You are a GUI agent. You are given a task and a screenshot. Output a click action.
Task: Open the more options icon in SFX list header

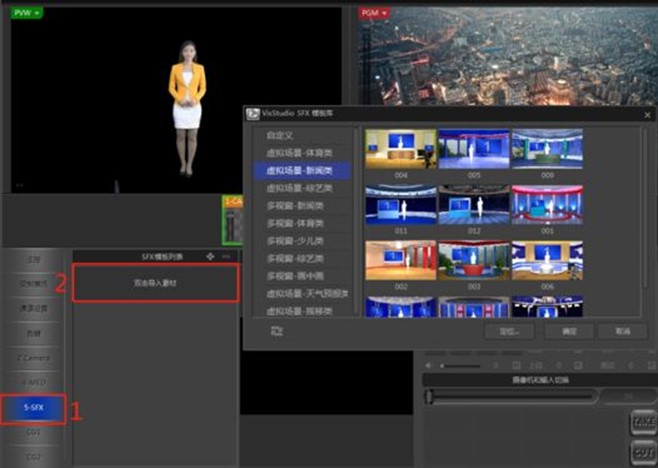point(226,257)
